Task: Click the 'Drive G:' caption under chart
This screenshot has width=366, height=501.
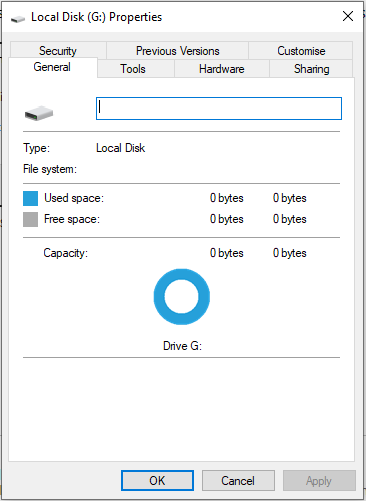Action: click(x=182, y=346)
